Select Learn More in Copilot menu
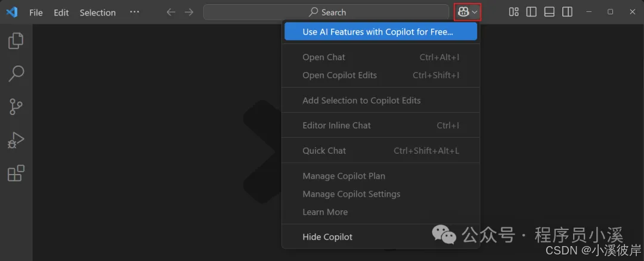644x261 pixels. tap(380, 212)
